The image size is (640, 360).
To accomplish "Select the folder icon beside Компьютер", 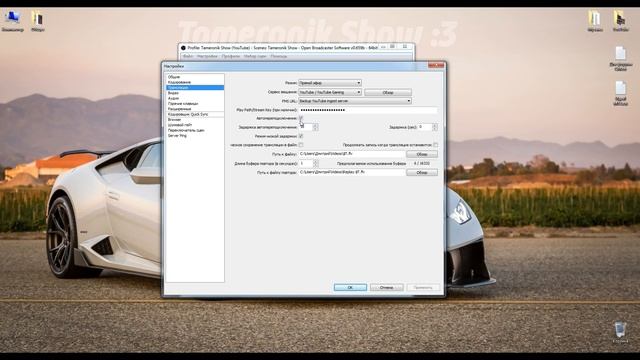I will click(x=38, y=21).
